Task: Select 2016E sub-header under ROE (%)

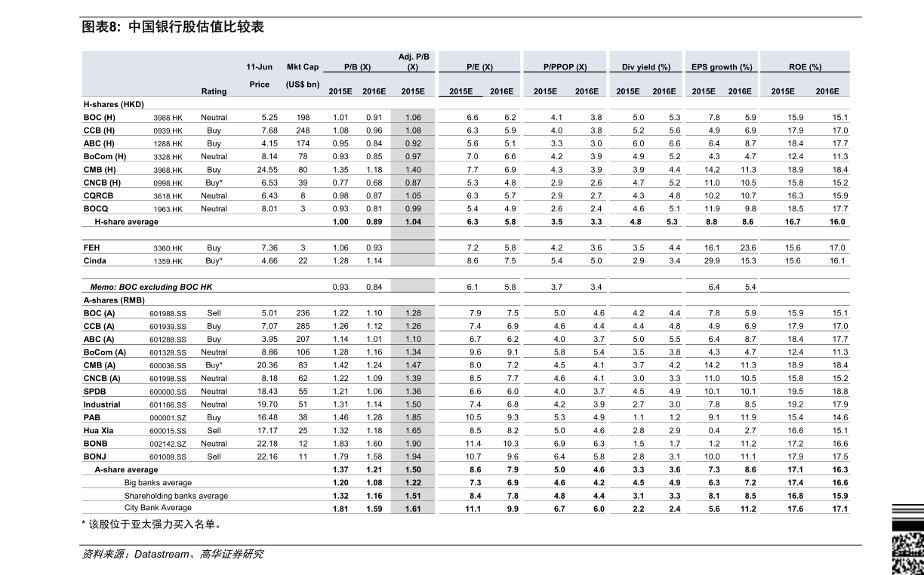Action: (827, 91)
